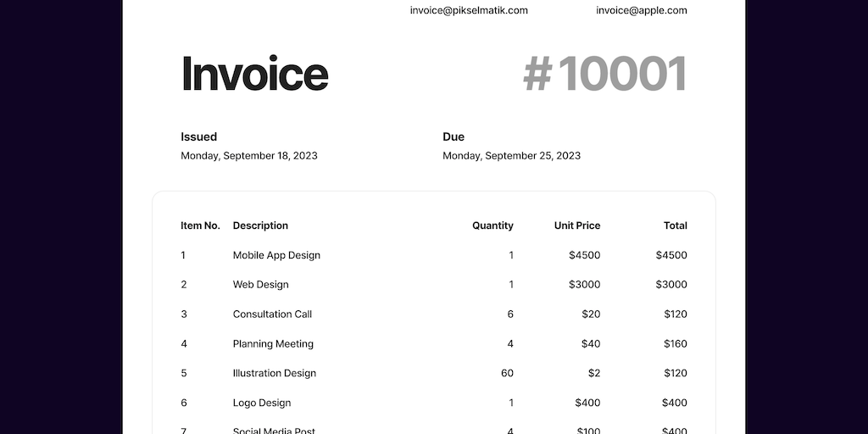Image resolution: width=868 pixels, height=434 pixels.
Task: Click the Description column header
Action: tap(260, 225)
